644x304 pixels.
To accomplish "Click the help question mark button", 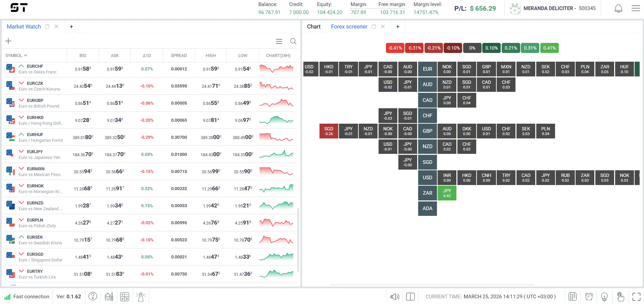I will pos(93,297).
